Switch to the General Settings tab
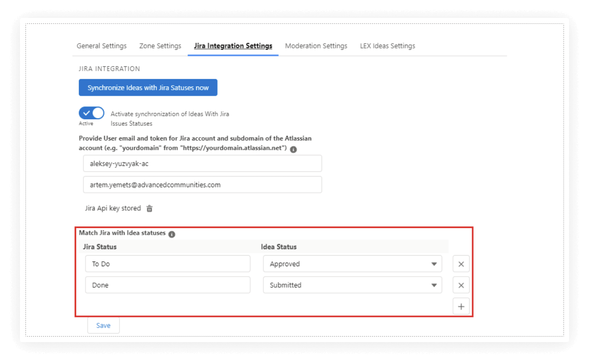 [x=101, y=45]
